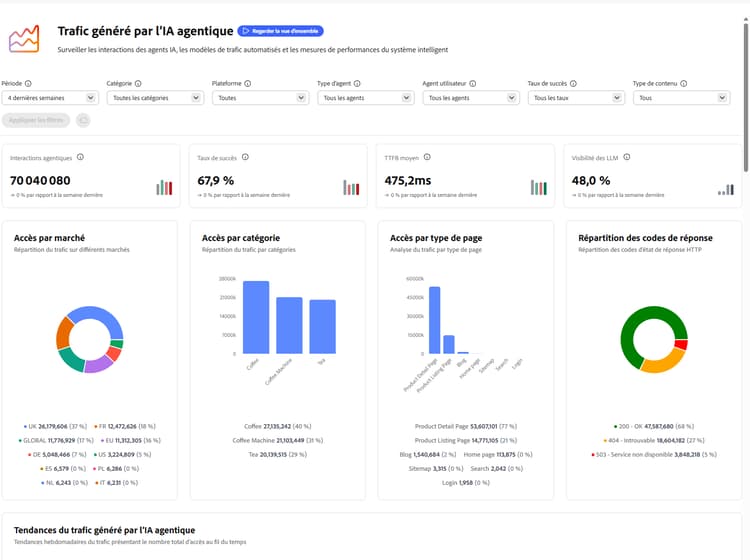
Task: Open info icon on Visibilité des LLM card
Action: coord(627,157)
